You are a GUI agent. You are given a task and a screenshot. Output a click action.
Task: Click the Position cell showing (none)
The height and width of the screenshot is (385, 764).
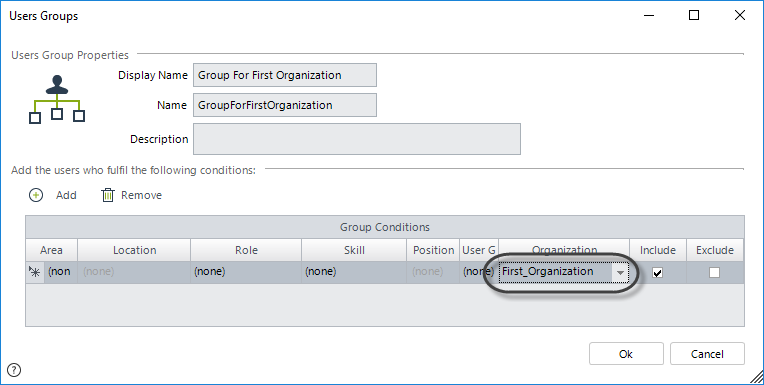point(433,272)
